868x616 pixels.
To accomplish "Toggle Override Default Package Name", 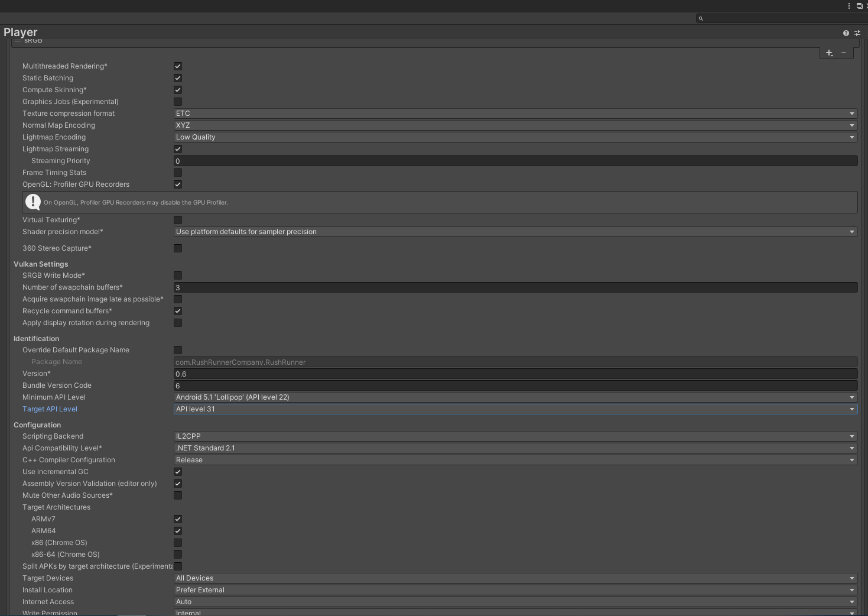I will tap(178, 349).
